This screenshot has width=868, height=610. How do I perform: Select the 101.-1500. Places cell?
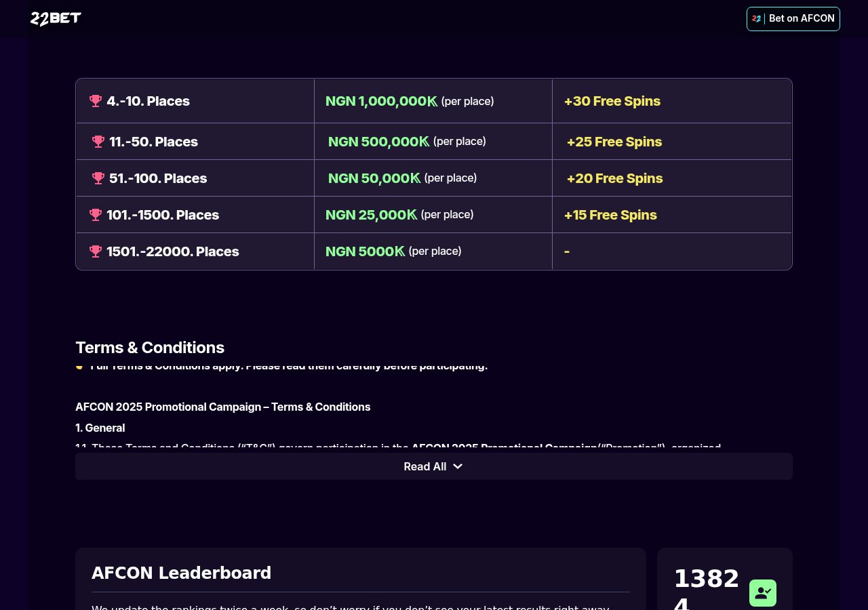[x=195, y=215]
